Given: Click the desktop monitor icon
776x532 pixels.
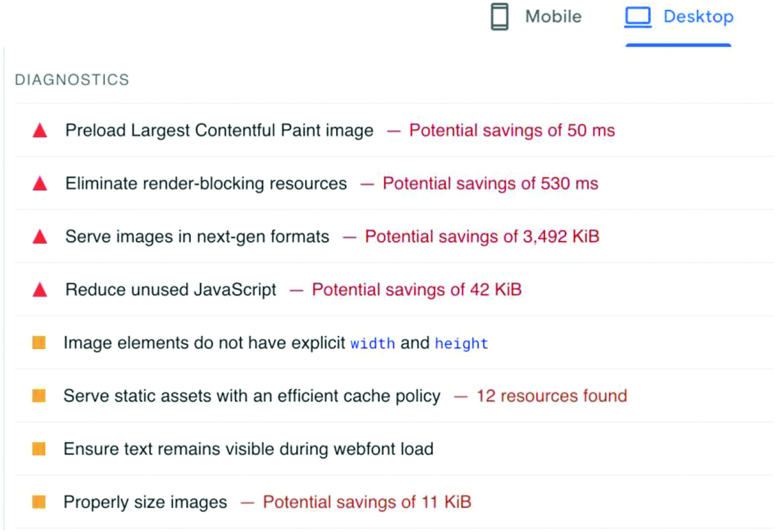Looking at the screenshot, I should [x=637, y=17].
